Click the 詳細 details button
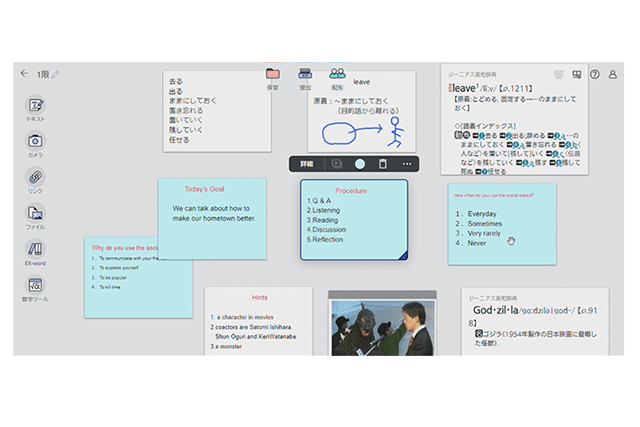The height and width of the screenshot is (427, 640). coord(307,163)
